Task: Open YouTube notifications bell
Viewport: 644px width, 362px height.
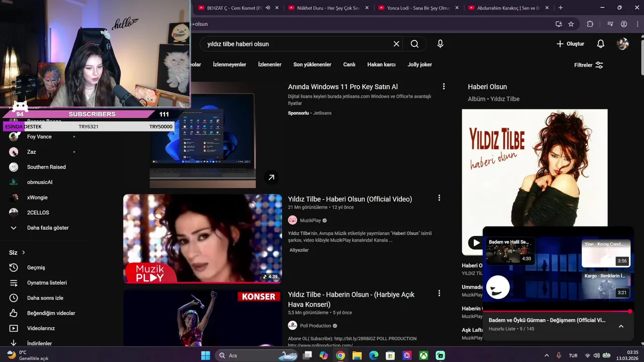Action: [600, 44]
